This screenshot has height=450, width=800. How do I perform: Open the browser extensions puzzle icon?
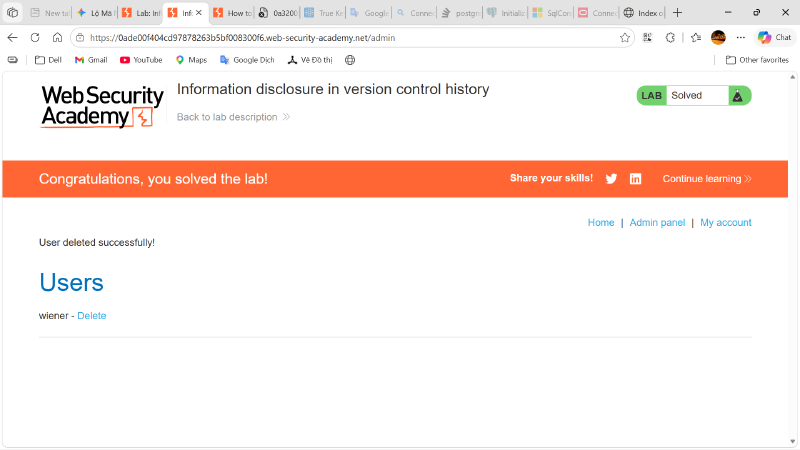670,37
